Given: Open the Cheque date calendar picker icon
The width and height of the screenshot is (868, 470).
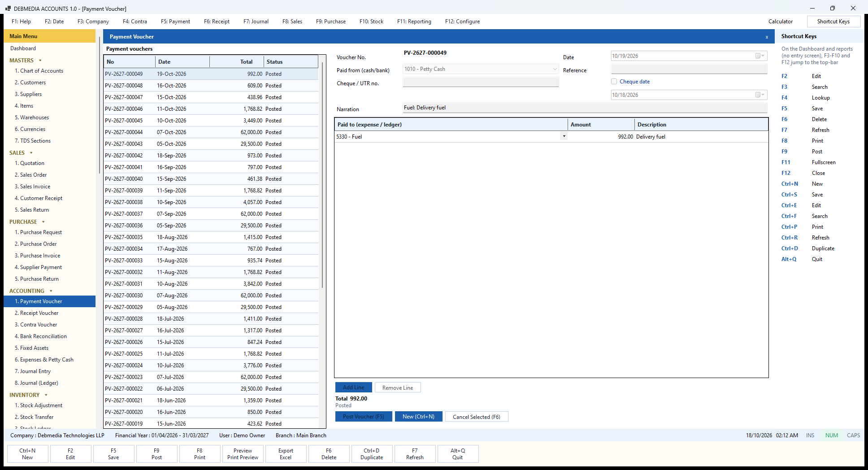Looking at the screenshot, I should pos(760,95).
